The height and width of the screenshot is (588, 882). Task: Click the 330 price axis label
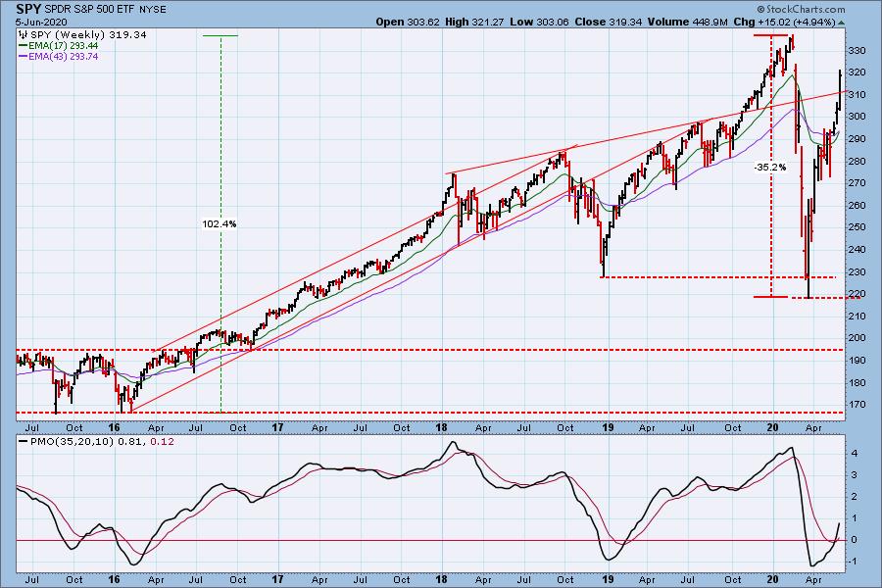coord(857,51)
